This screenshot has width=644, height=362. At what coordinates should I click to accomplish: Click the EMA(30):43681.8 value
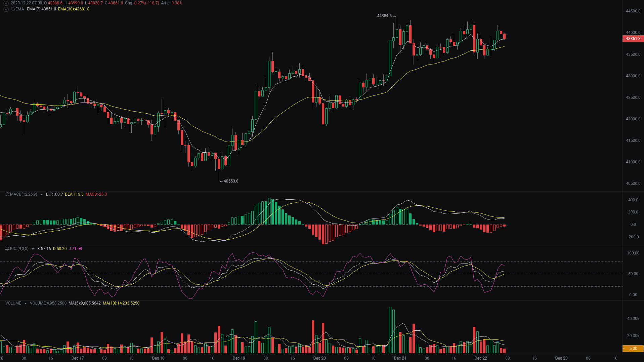[x=74, y=9]
